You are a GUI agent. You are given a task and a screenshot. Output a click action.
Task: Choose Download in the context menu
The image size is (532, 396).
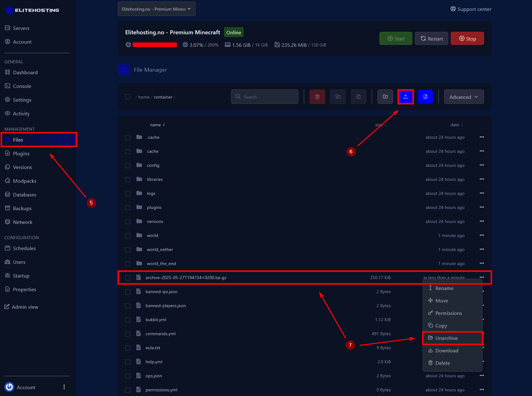tap(452, 350)
